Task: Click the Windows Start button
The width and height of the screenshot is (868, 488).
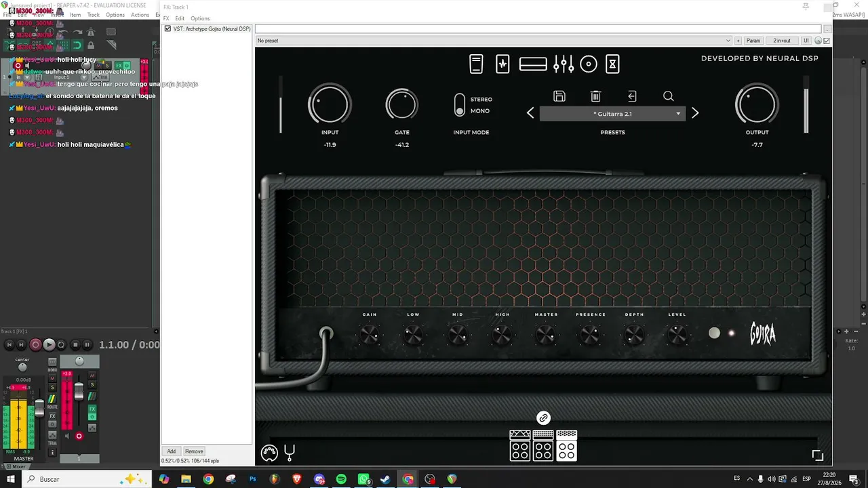Action: coord(11,479)
